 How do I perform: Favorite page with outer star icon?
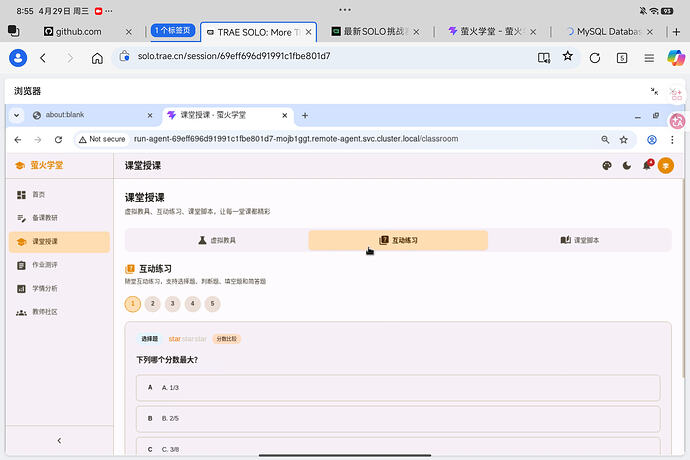tap(568, 56)
